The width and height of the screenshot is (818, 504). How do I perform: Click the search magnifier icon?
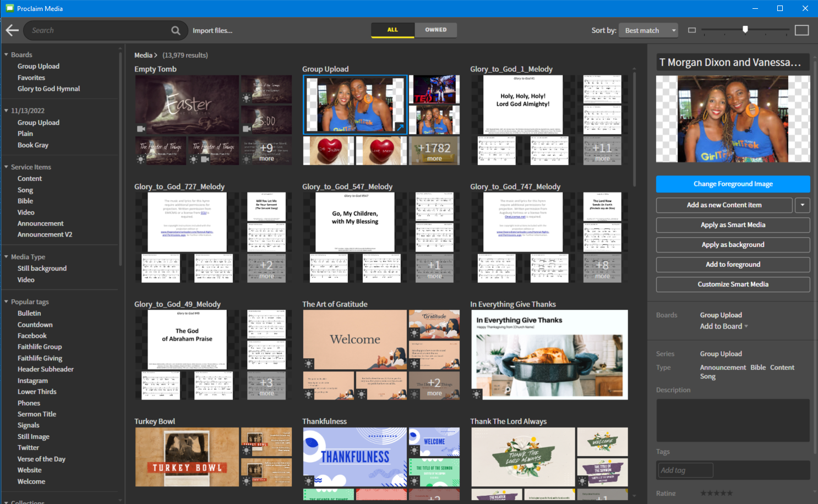(176, 31)
